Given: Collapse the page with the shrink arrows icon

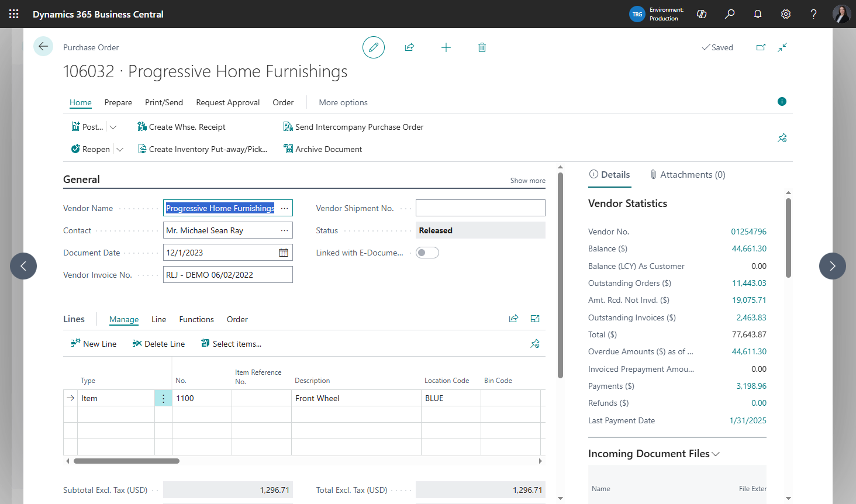Looking at the screenshot, I should 782,47.
